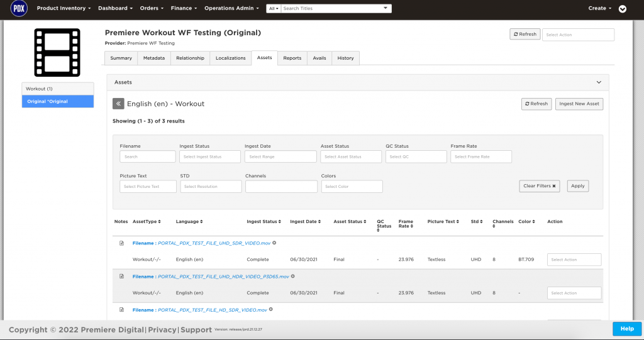Open Select Frame Rate filter dropdown
Image resolution: width=644 pixels, height=340 pixels.
481,157
